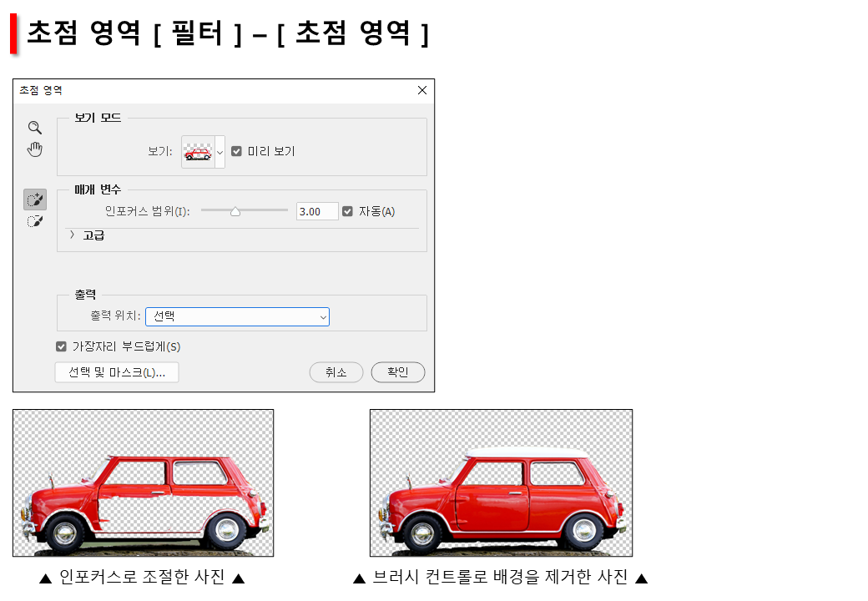Expand the 고급 section
This screenshot has height=601, width=868.
click(x=72, y=235)
